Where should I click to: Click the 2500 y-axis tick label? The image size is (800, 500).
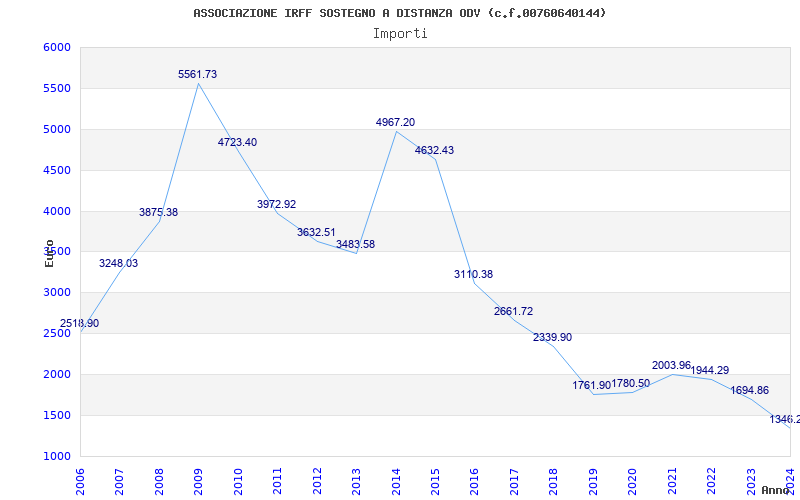click(57, 333)
